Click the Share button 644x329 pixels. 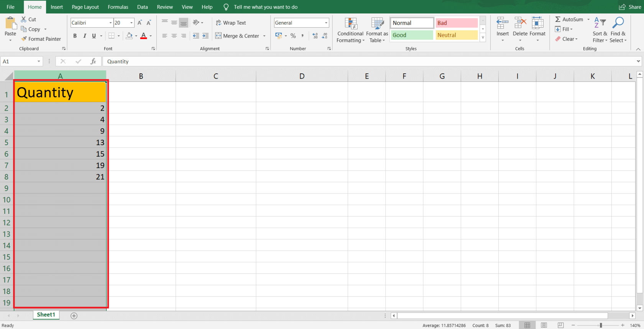(630, 7)
